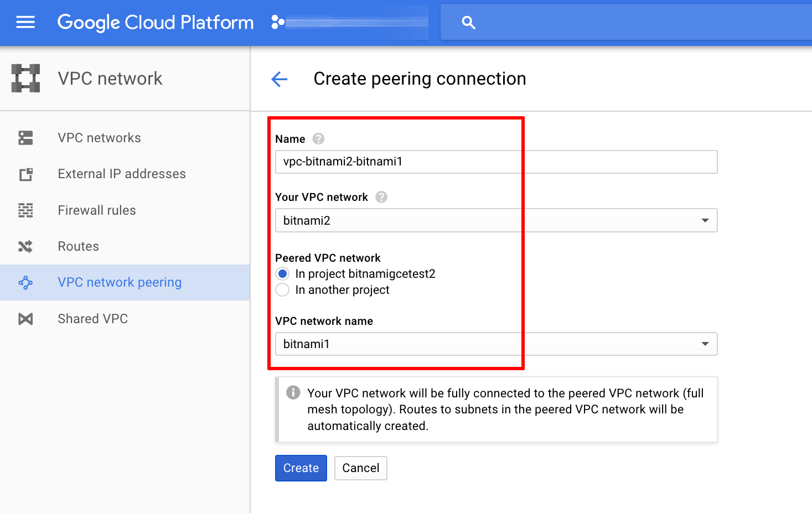Click the Cancel button

(361, 468)
